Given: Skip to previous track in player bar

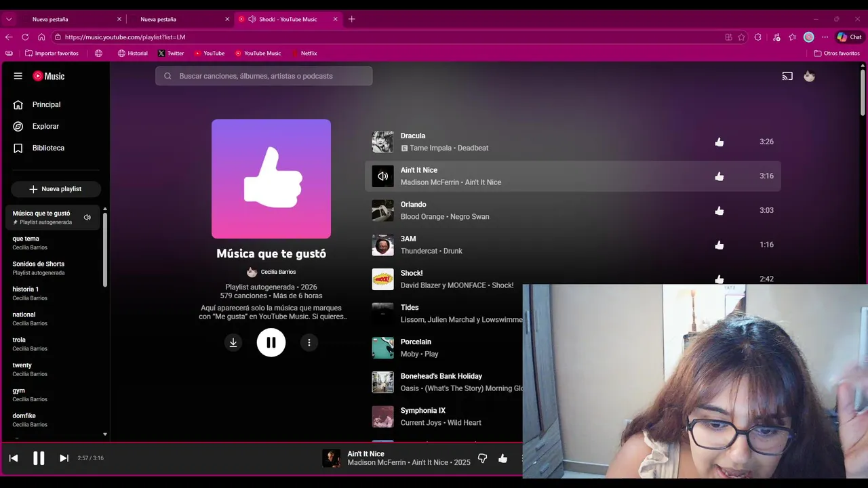Looking at the screenshot, I should coord(14,458).
